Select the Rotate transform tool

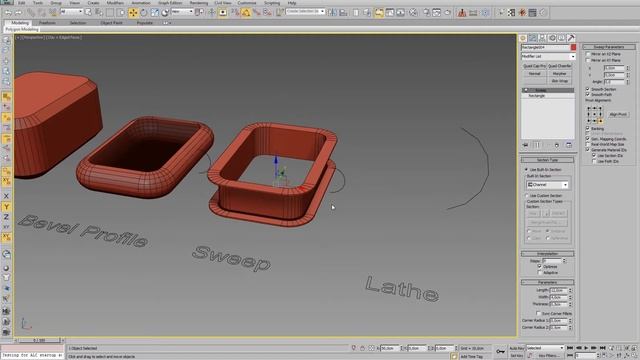144,13
